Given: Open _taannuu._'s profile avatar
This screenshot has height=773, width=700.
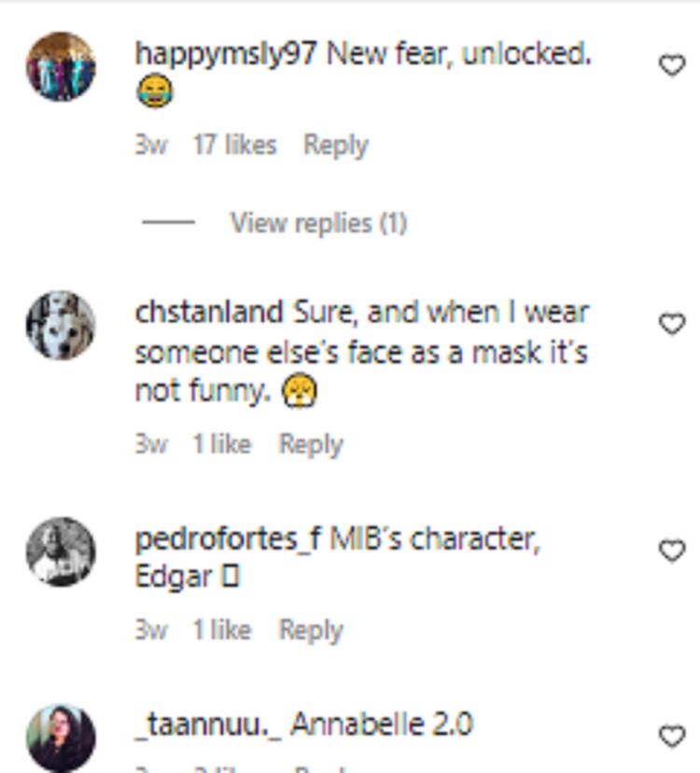Looking at the screenshot, I should coord(61,738).
